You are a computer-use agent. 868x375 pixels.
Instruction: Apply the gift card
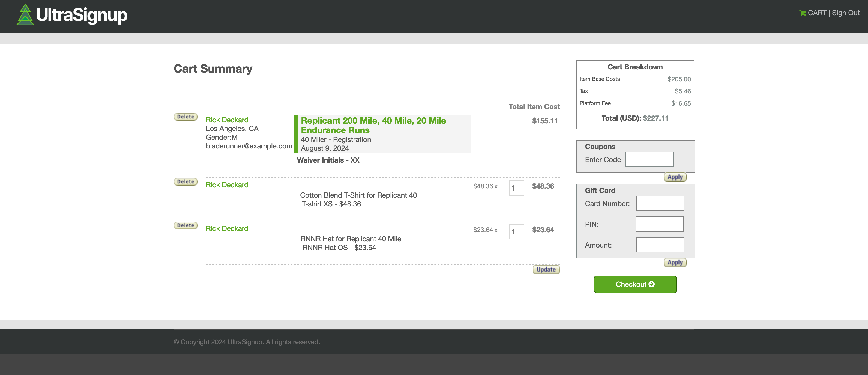[x=675, y=262]
